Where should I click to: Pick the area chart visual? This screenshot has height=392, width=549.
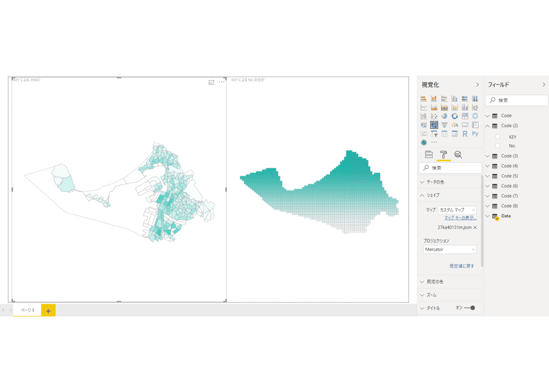(x=434, y=107)
